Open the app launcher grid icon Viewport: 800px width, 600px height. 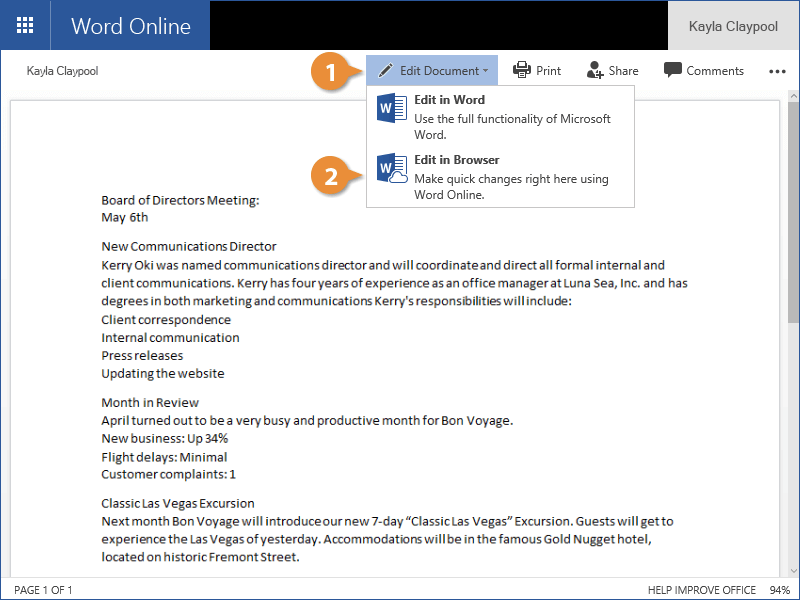pos(25,25)
